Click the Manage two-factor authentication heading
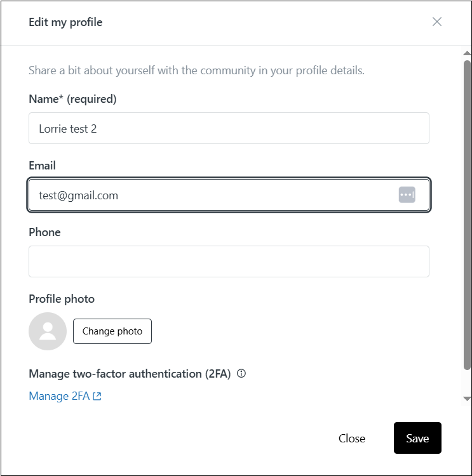The image size is (472, 476). click(130, 374)
